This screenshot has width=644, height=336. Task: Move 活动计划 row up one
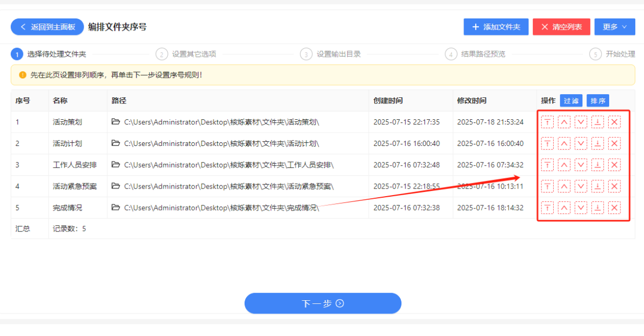pyautogui.click(x=564, y=143)
